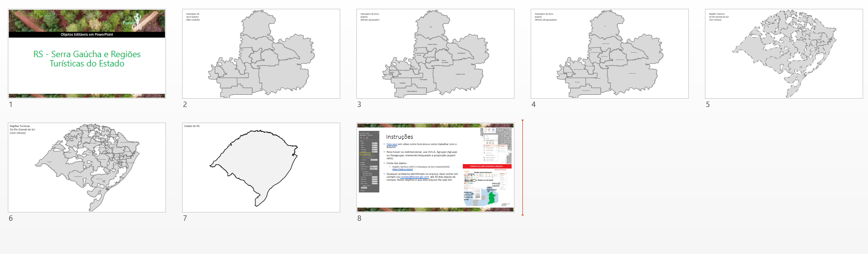
Task: Select slide 5, the Regiões Turísticas map without labels
Action: click(x=784, y=54)
